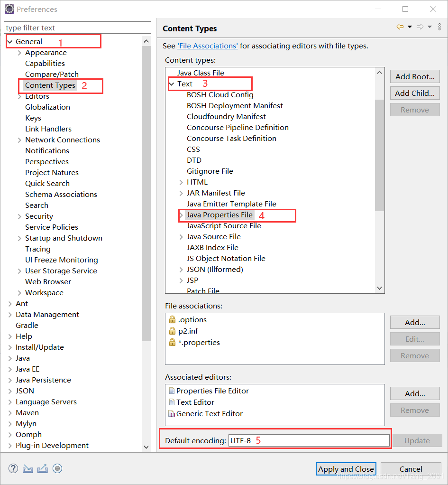Expand the Appearance node
This screenshot has width=448, height=485.
19,53
